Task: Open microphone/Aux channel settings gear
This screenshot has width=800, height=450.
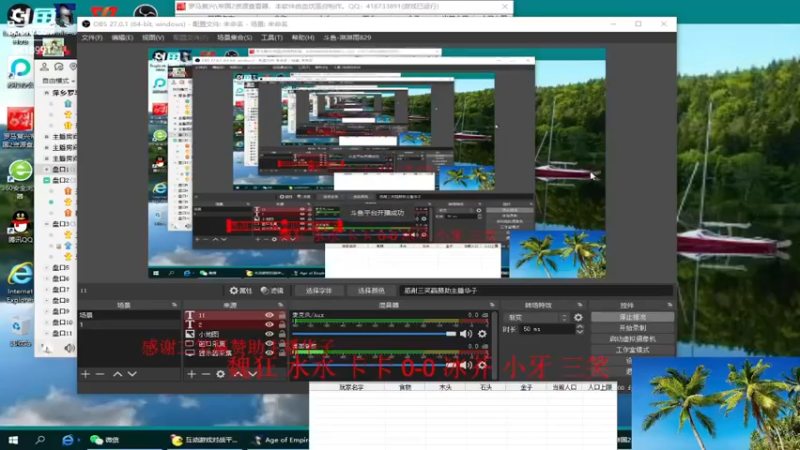Action: pos(482,334)
